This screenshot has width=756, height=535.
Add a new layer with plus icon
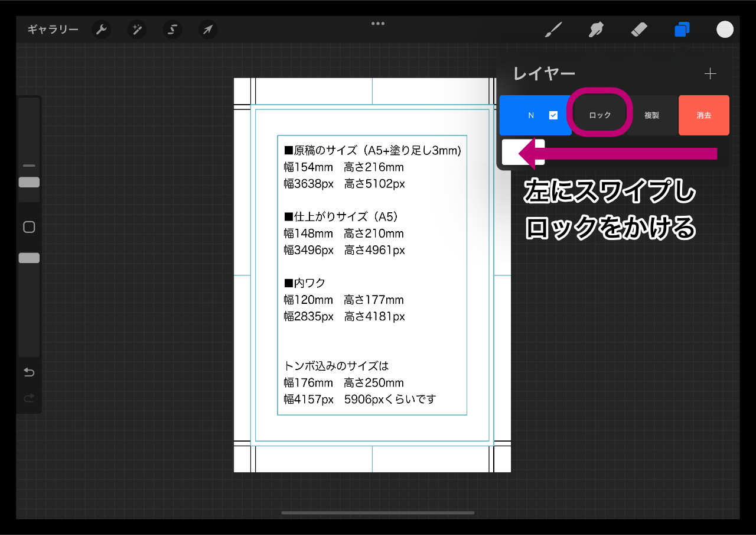tap(710, 73)
